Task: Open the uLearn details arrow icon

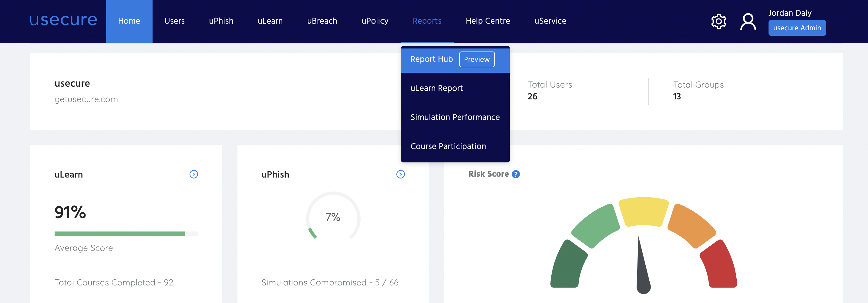Action: (193, 174)
